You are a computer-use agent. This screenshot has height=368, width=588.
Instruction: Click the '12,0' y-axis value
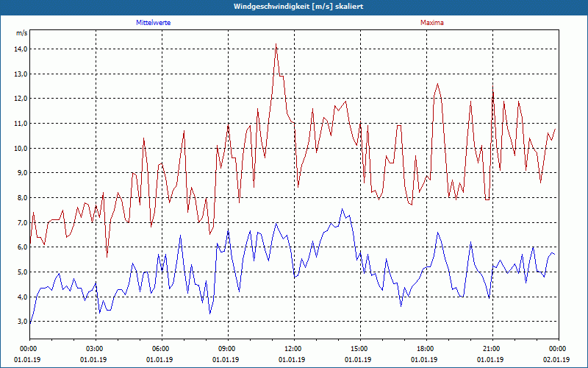point(21,99)
